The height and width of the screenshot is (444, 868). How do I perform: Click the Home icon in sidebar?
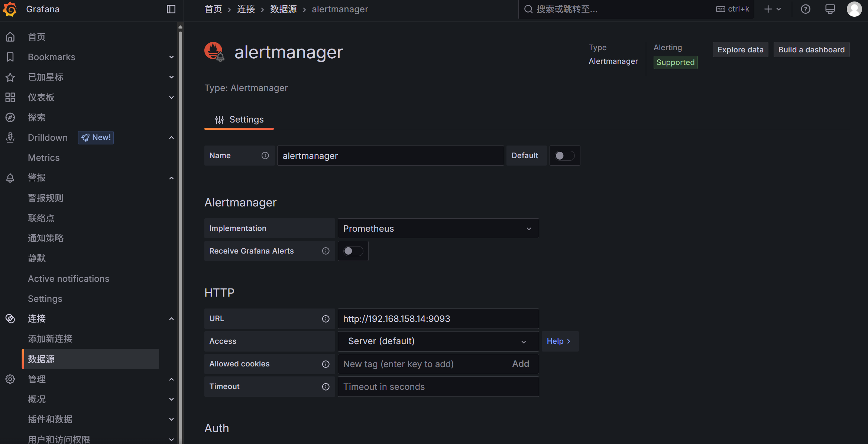[10, 37]
